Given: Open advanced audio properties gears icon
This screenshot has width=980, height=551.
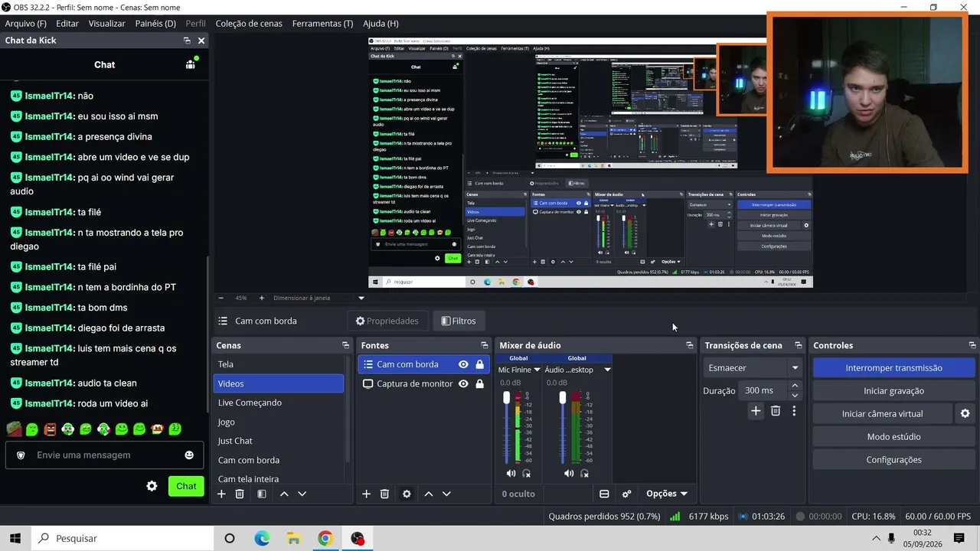Looking at the screenshot, I should (626, 494).
